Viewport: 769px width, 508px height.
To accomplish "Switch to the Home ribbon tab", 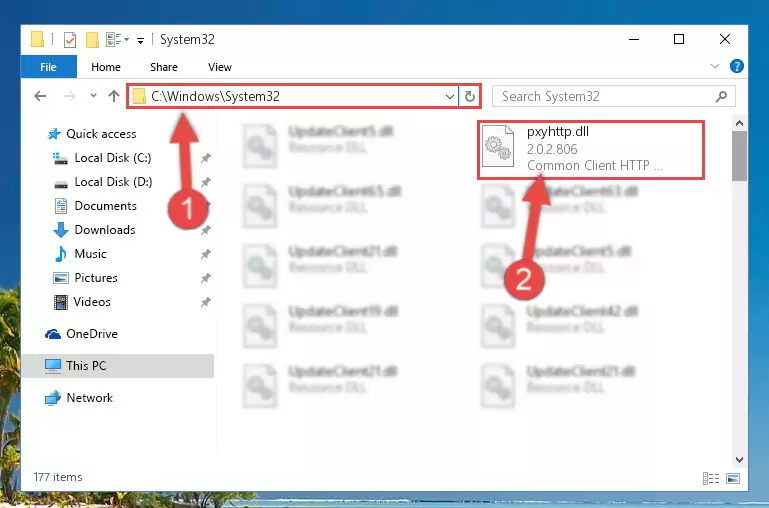I will point(105,67).
